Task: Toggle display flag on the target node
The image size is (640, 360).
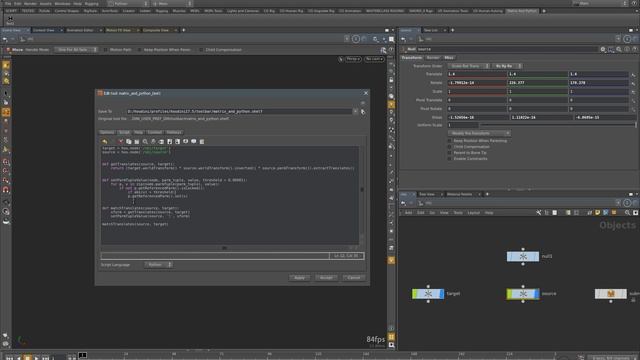Action: (442, 293)
